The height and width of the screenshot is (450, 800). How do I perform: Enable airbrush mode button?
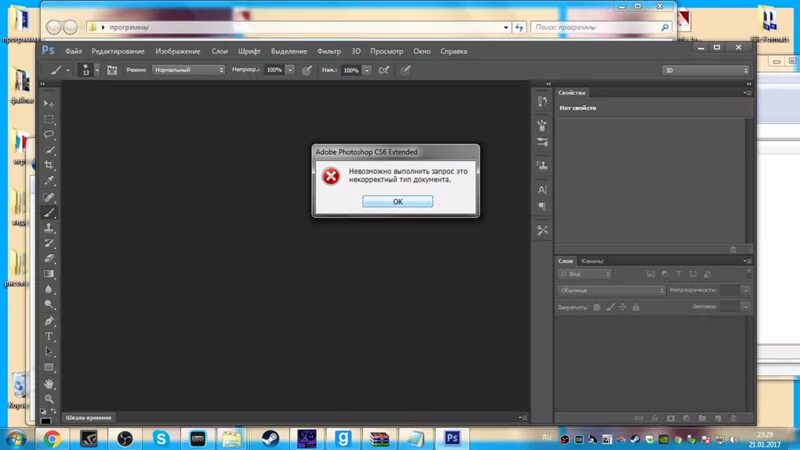click(384, 70)
